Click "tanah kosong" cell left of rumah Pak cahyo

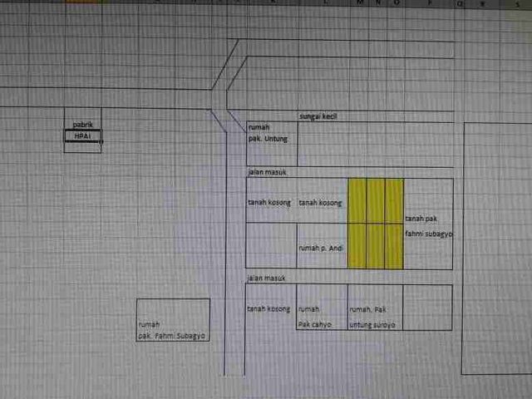pos(270,309)
